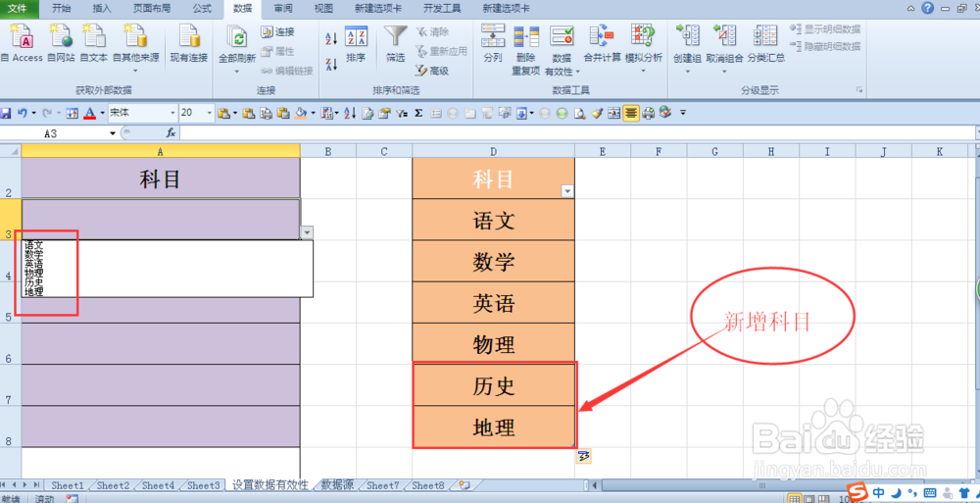Open cell A3 validation dropdown arrow
The image size is (980, 503).
pos(307,232)
